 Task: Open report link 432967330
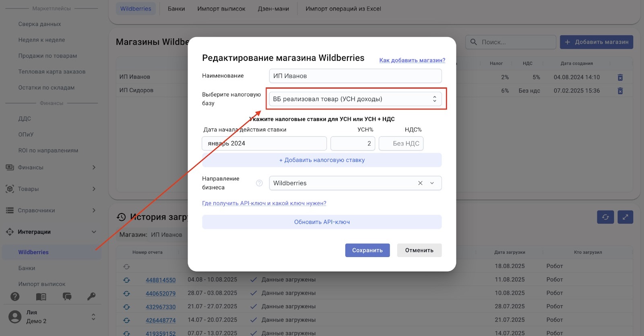[x=161, y=307]
